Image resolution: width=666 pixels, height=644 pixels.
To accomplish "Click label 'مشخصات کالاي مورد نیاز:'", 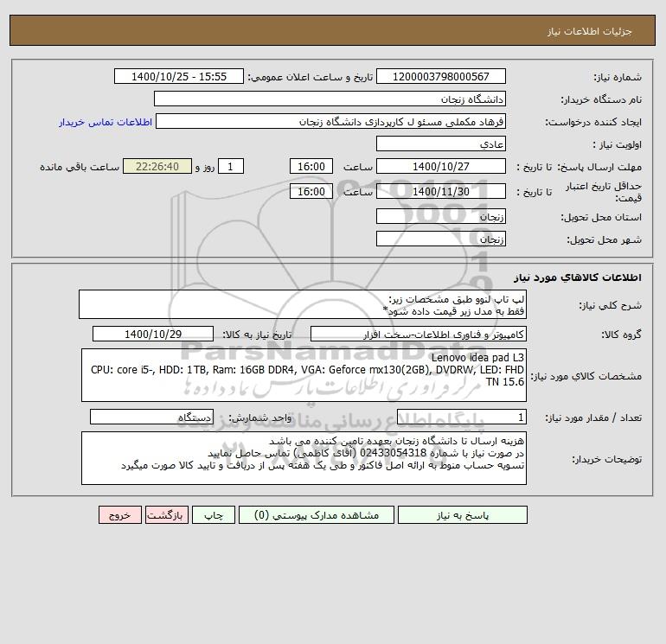I will coord(586,376).
